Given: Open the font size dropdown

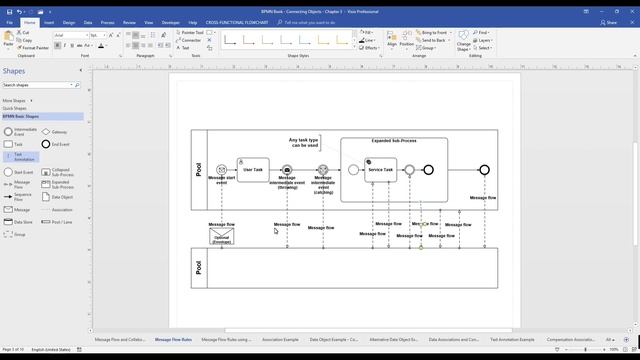Looking at the screenshot, I should 104,36.
